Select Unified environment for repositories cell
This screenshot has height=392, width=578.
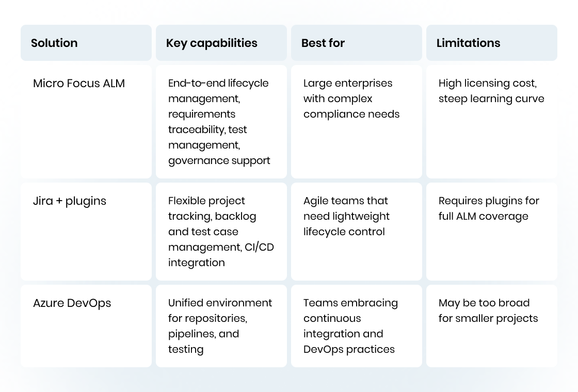(221, 325)
